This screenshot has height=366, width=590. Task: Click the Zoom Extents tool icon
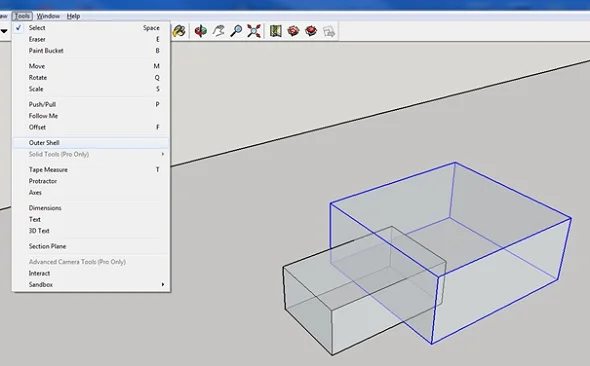click(254, 31)
